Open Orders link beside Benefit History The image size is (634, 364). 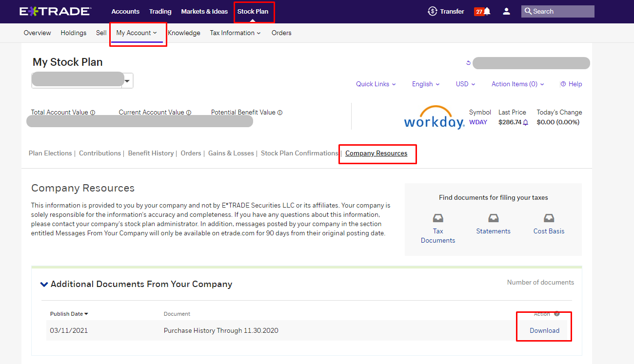click(x=191, y=153)
